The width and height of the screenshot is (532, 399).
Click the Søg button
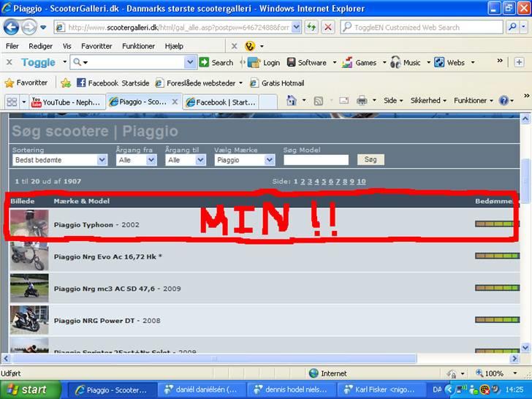coord(370,159)
